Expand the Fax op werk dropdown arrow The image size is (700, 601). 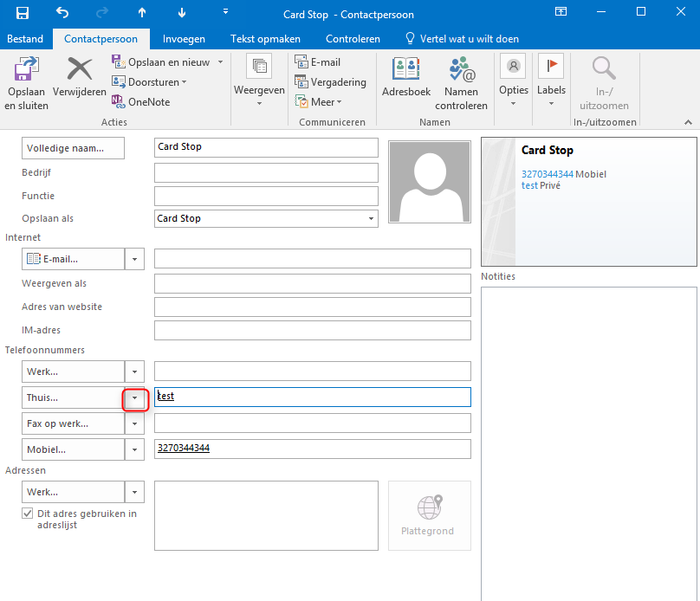coord(134,423)
